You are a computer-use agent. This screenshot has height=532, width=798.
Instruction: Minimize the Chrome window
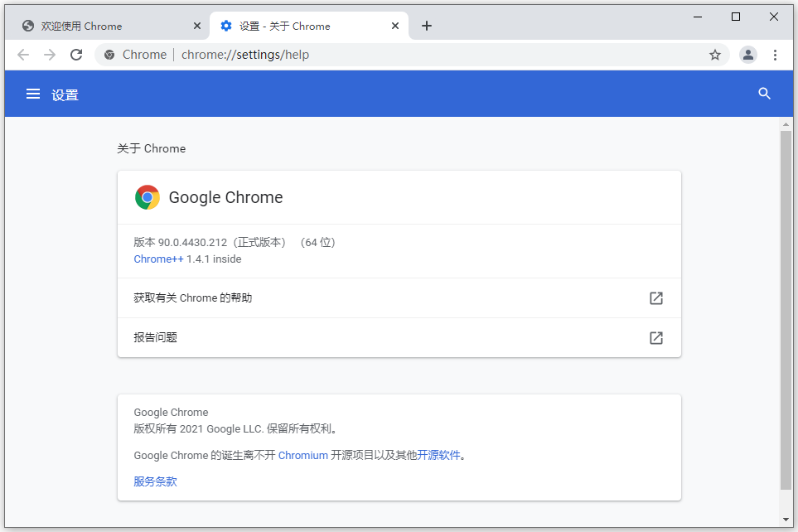[x=698, y=17]
